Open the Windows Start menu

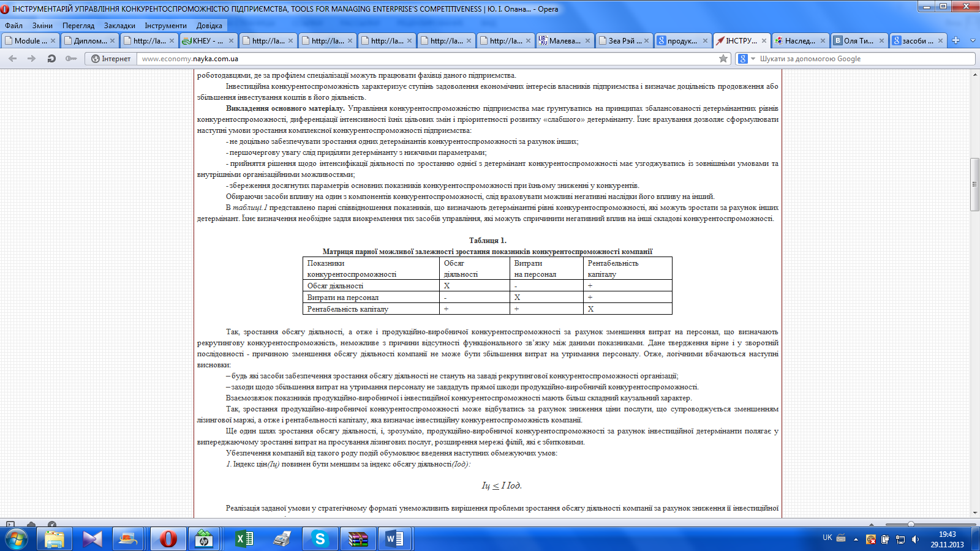click(x=17, y=539)
